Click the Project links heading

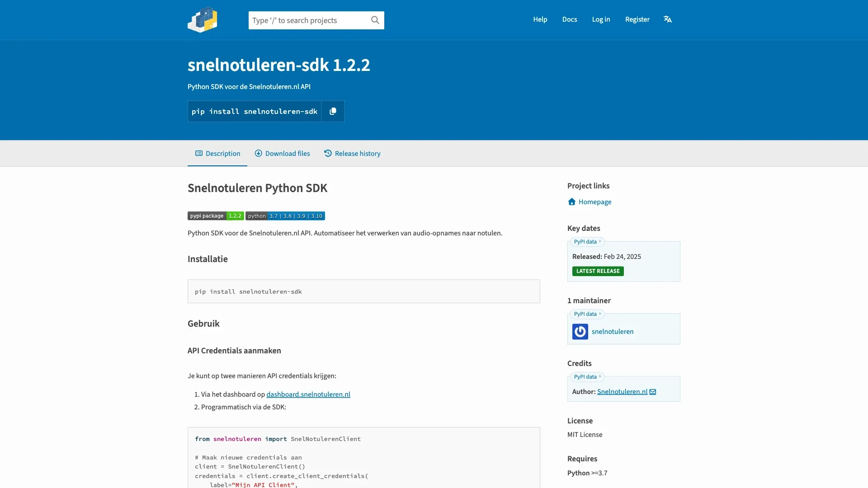click(x=589, y=186)
